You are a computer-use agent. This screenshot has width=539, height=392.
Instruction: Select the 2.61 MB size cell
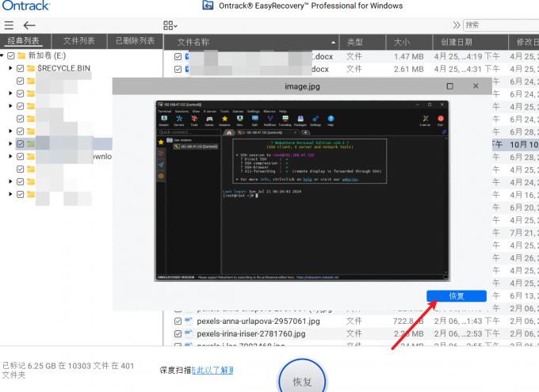(408, 70)
